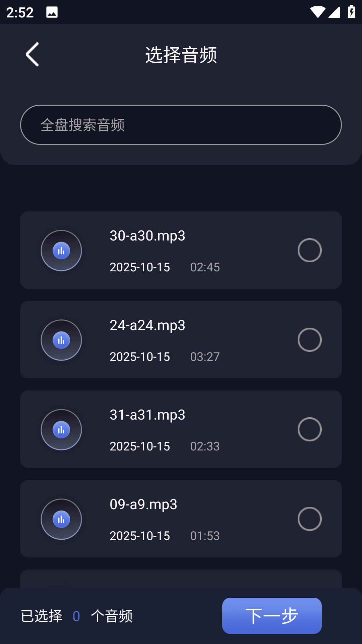The width and height of the screenshot is (362, 644).
Task: Open the 30-a30.mp3 file name
Action: pos(147,236)
